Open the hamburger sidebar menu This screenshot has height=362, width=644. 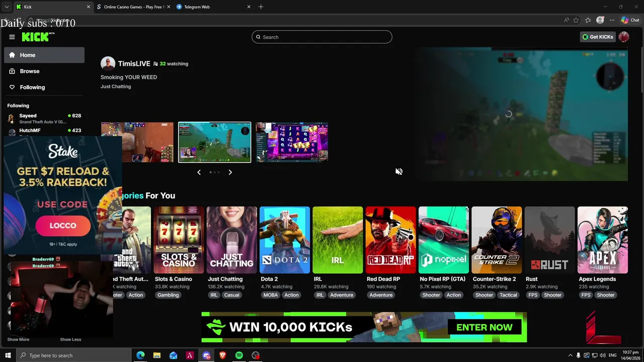(12, 37)
